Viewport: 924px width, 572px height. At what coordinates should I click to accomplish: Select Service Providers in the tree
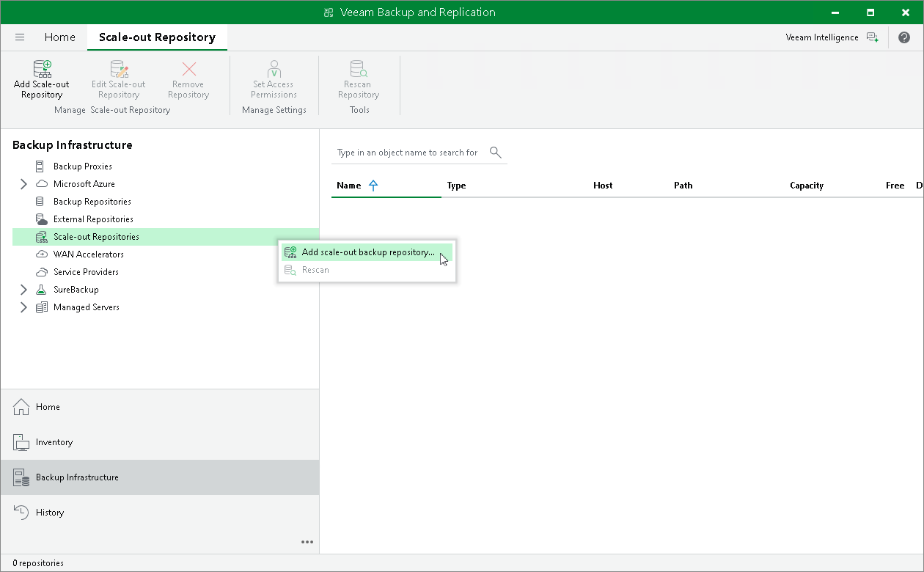[x=86, y=272]
